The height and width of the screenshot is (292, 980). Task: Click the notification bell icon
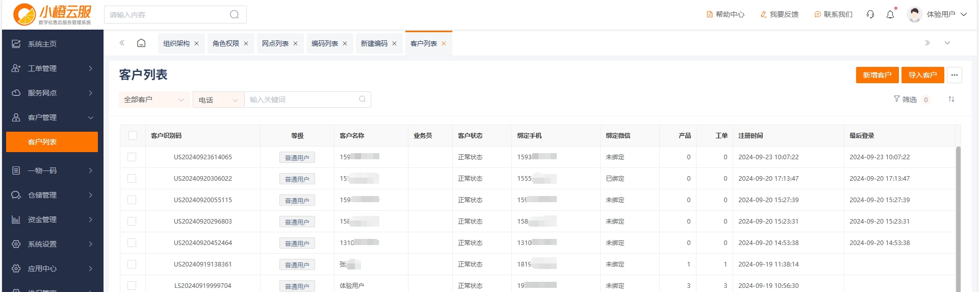(890, 15)
